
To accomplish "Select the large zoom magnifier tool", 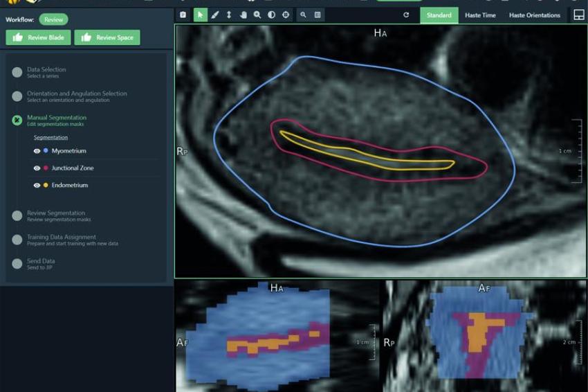I will 257,15.
